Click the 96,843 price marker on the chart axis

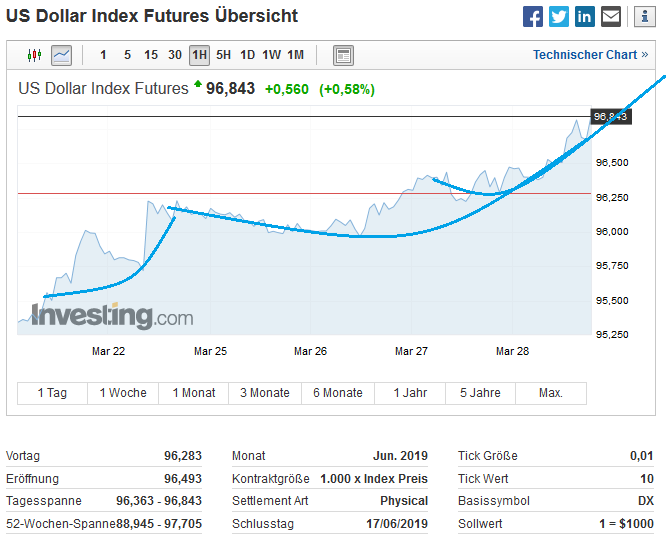coord(610,116)
